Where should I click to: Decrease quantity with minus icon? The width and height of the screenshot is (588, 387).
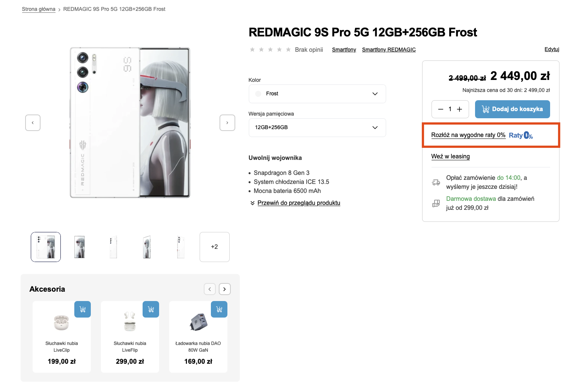441,109
